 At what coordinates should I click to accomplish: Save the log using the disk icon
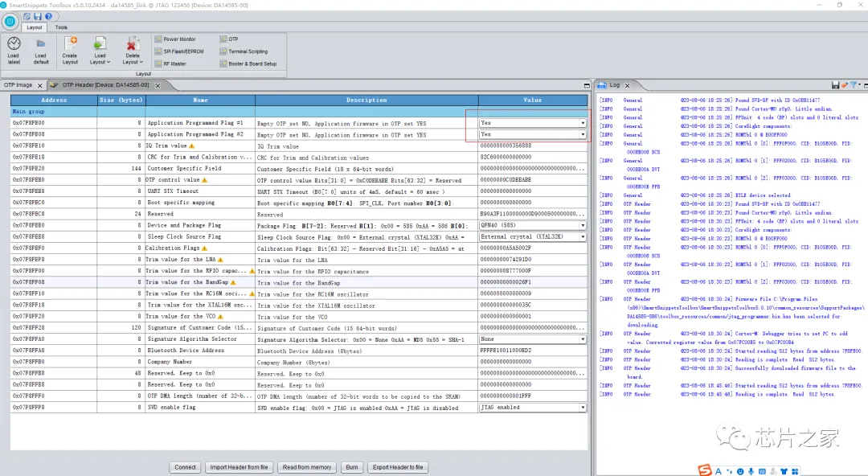(x=836, y=84)
